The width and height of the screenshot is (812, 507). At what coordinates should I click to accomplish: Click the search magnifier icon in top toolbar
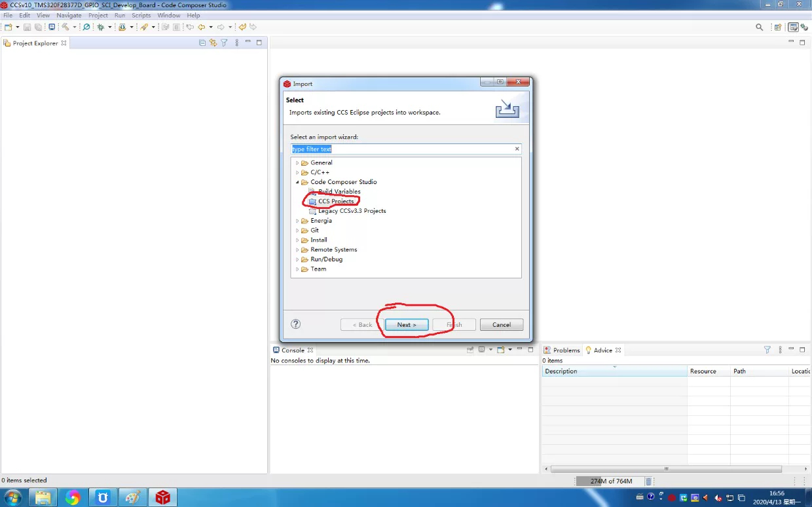[760, 27]
